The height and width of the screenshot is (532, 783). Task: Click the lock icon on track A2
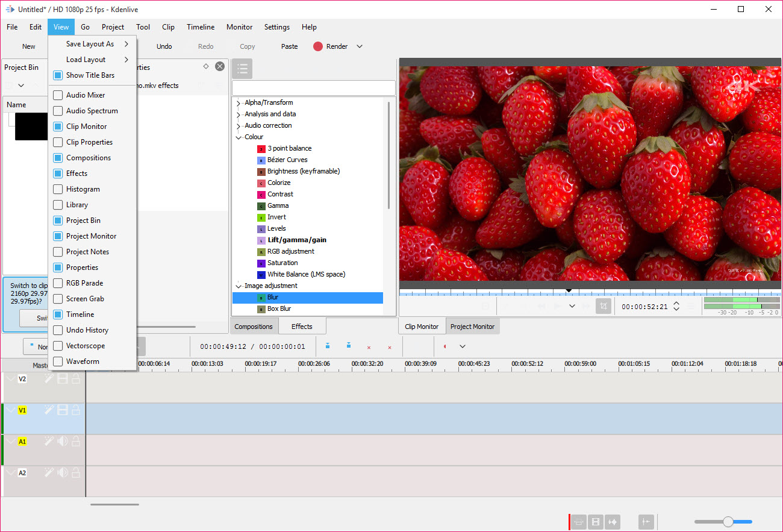[76, 472]
